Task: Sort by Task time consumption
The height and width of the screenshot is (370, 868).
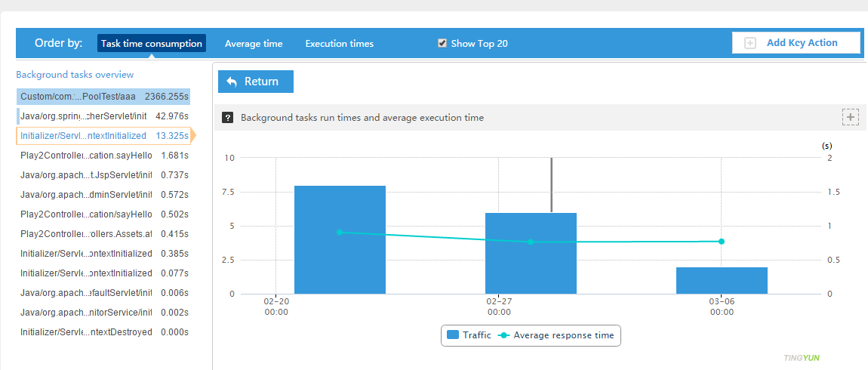Action: click(x=152, y=43)
